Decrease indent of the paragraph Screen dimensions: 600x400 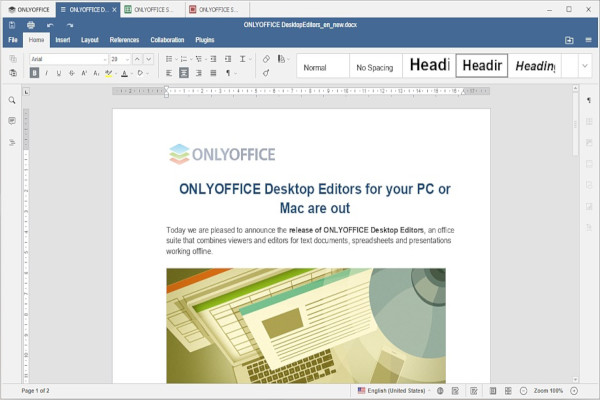pos(213,59)
